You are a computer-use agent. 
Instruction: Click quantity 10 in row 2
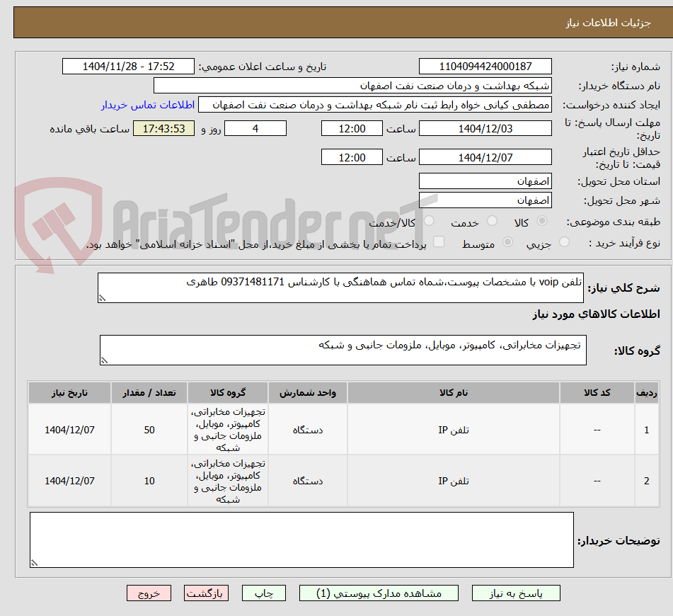149,481
